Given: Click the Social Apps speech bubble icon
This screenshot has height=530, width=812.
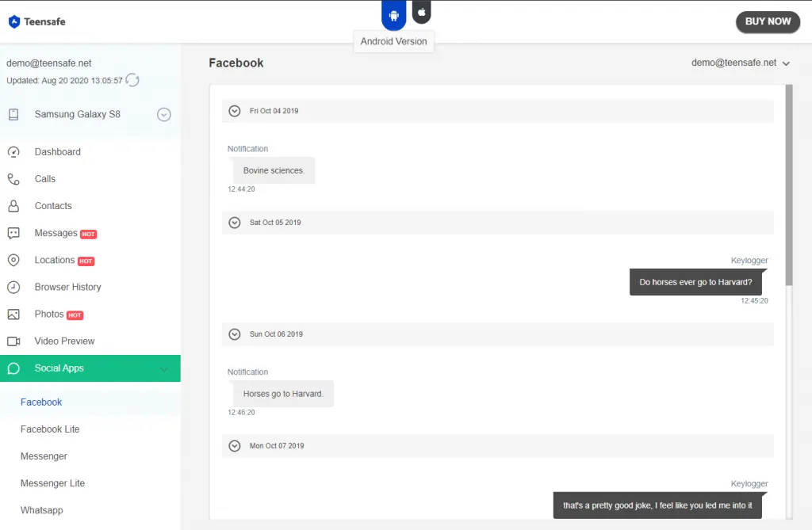Looking at the screenshot, I should tap(13, 368).
